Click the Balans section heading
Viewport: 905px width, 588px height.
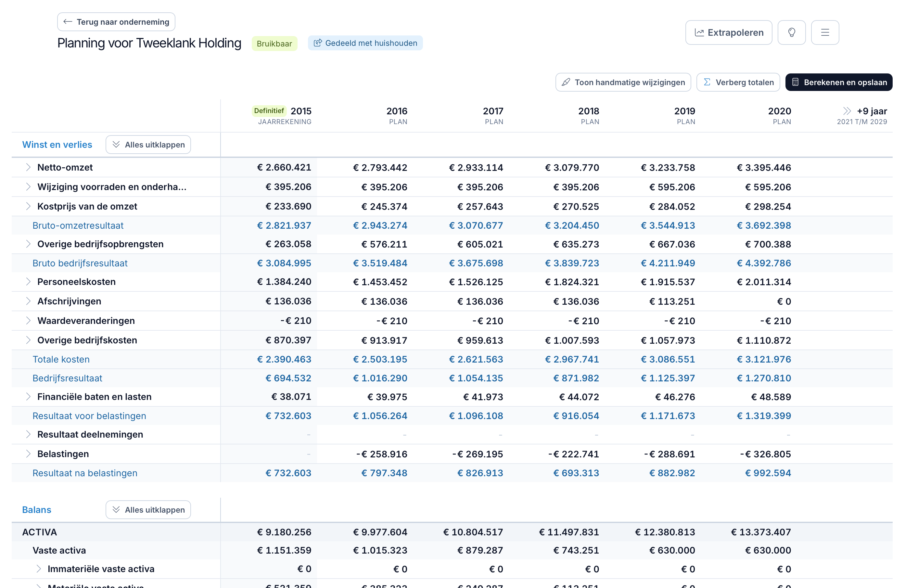[x=36, y=510]
